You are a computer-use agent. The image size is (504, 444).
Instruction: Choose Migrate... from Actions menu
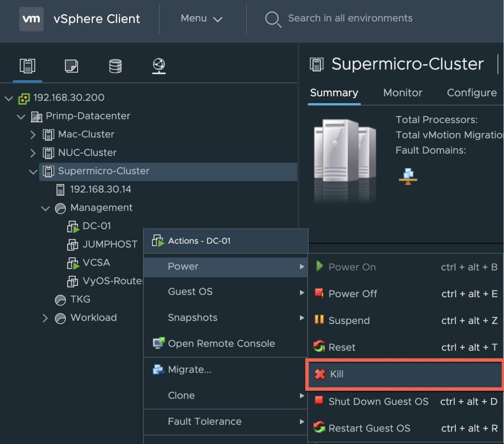[x=225, y=370]
